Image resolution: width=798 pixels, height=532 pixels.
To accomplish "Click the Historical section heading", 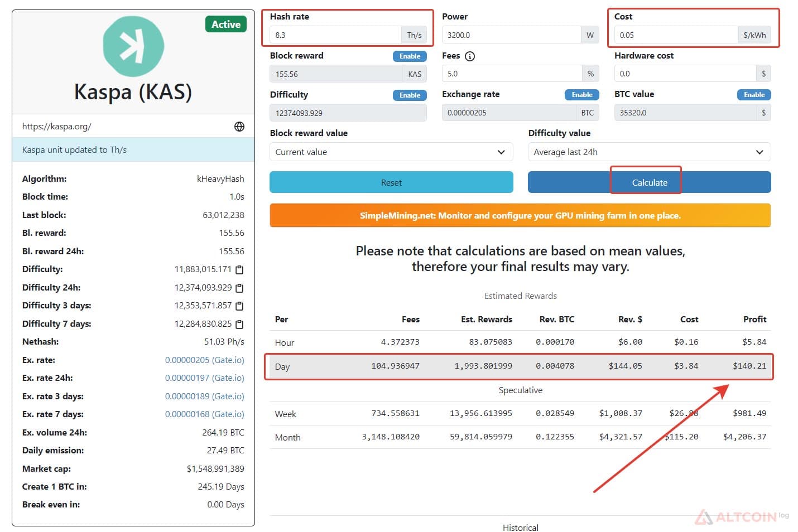I will 520,528.
